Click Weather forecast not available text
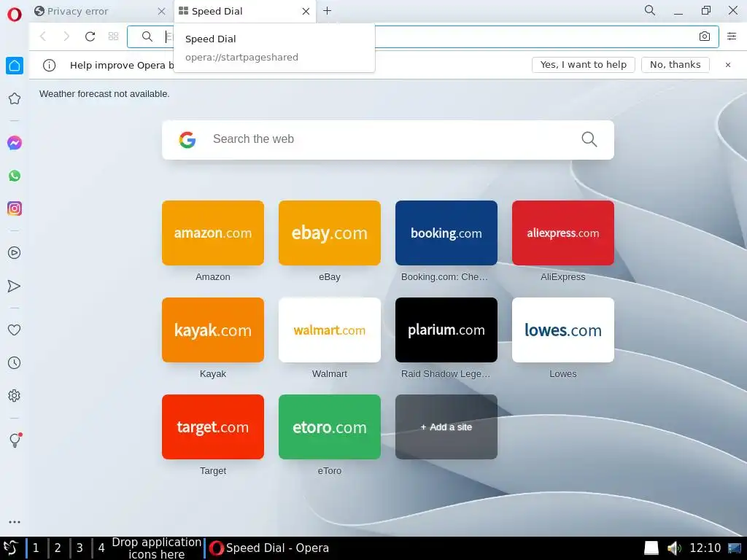The height and width of the screenshot is (560, 747). coord(104,94)
